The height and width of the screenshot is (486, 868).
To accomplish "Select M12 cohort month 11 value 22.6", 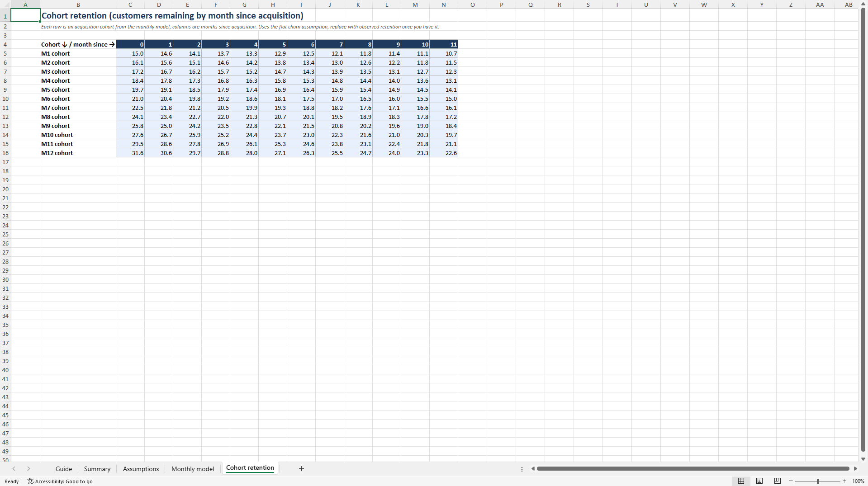I will [444, 153].
